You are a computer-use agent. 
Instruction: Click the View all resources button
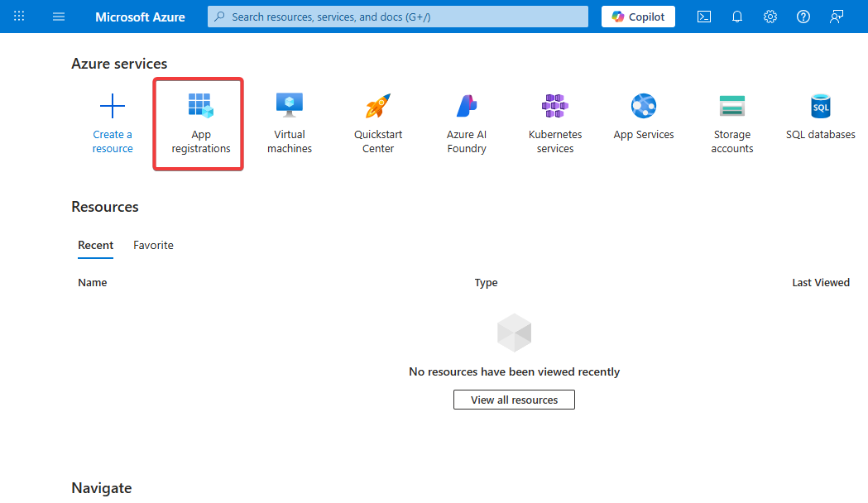(514, 400)
